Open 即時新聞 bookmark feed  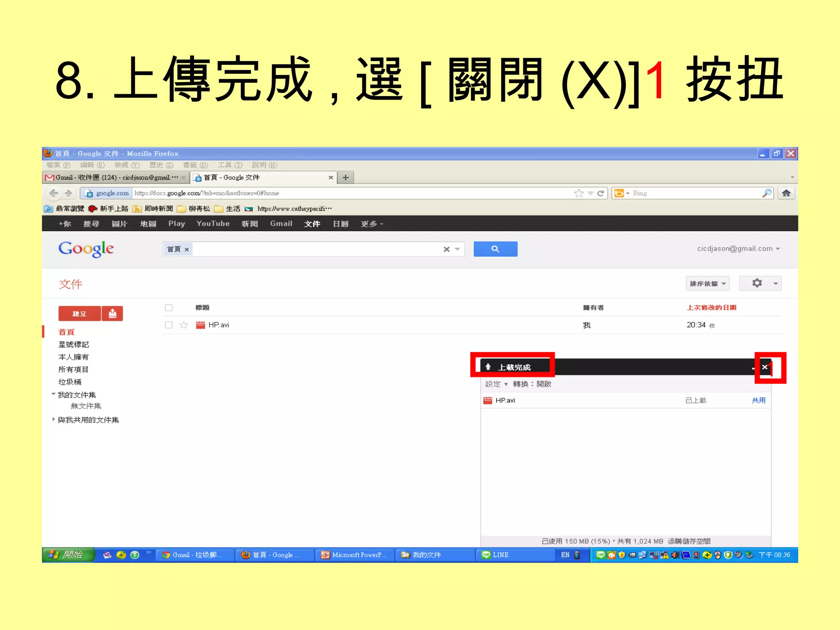(153, 209)
